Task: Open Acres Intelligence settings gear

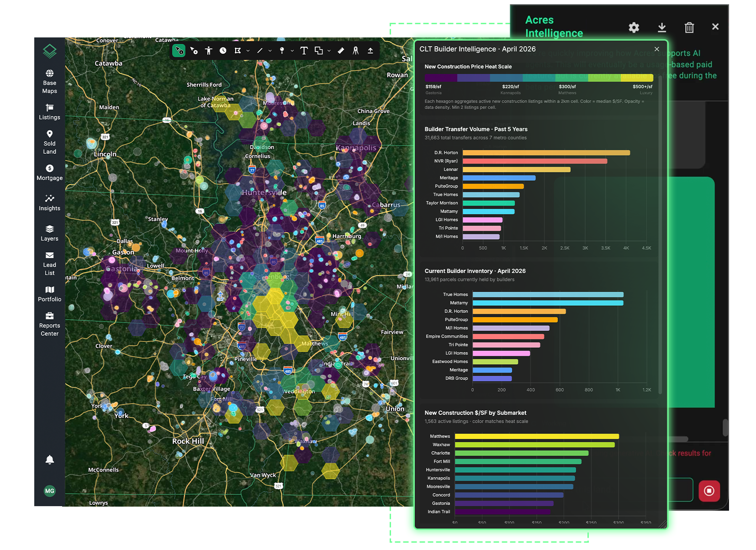Action: coord(634,27)
